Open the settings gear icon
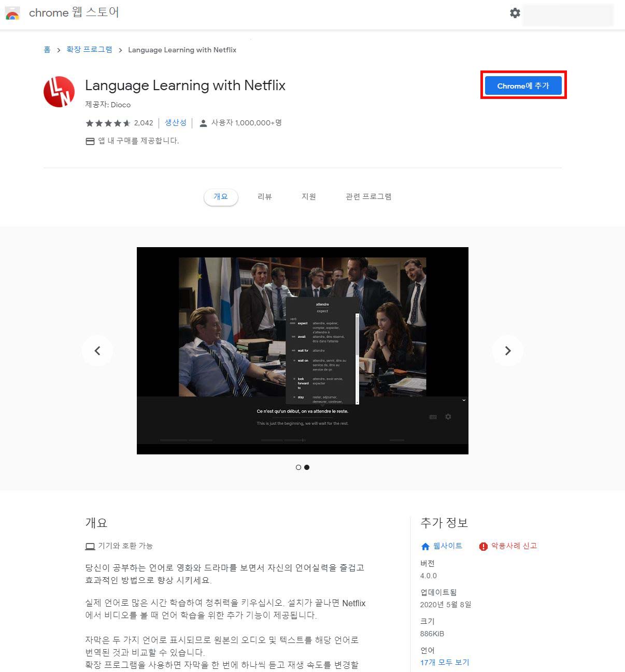Screen dimensions: 625x672 (x=515, y=13)
